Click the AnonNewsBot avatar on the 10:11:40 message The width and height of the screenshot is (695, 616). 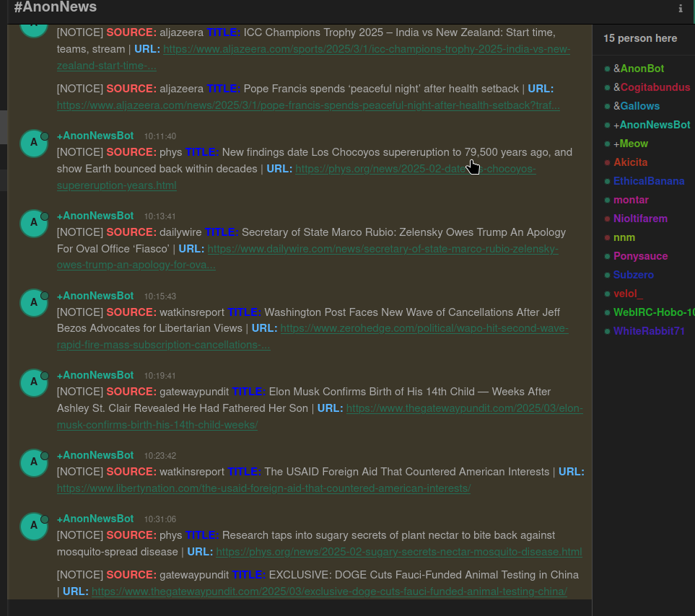34,143
